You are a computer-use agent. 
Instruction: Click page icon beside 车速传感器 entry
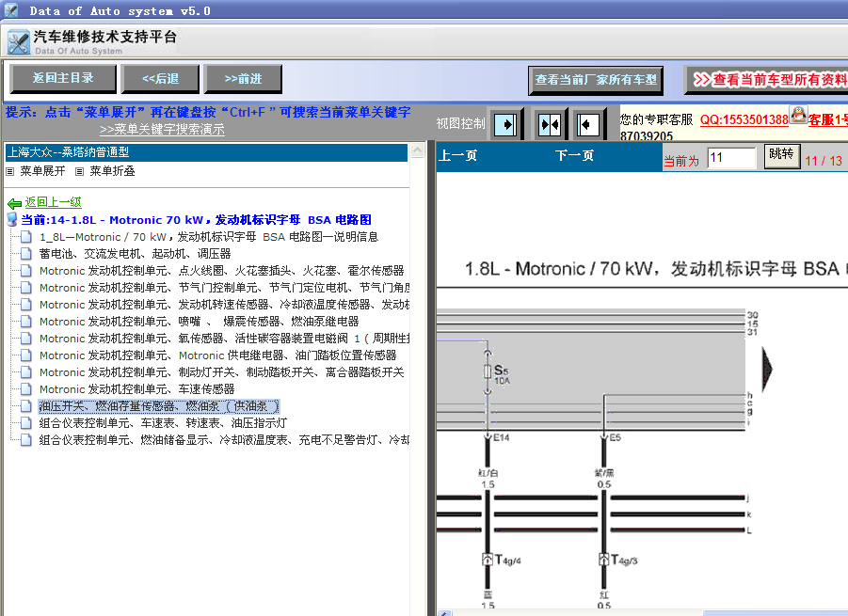coord(25,389)
